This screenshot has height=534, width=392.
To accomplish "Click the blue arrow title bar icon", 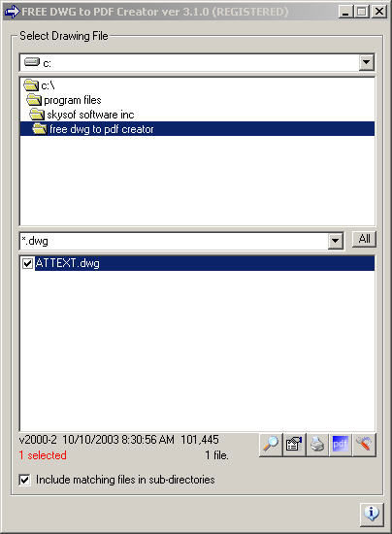I will pyautogui.click(x=13, y=12).
